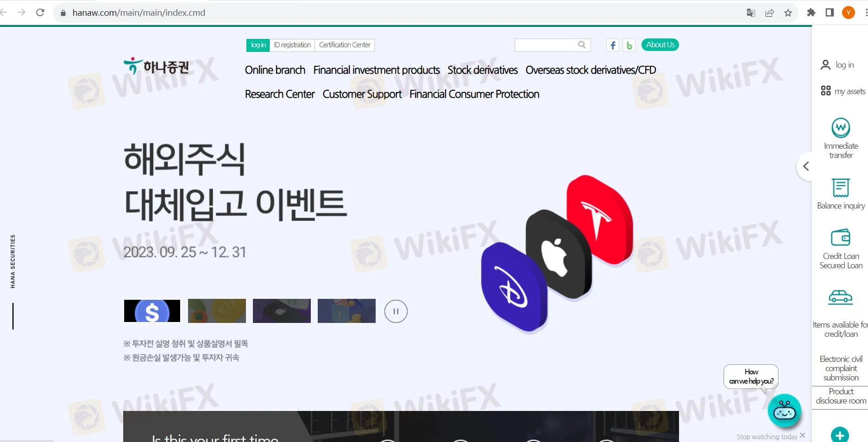Collapse the right sidebar with chevron arrow
This screenshot has width=868, height=442.
(x=806, y=166)
